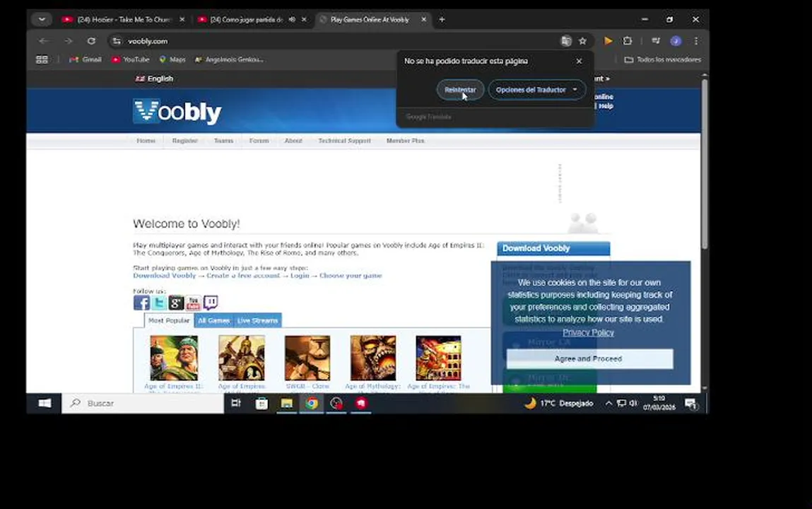Screen dimensions: 812x509
Task: Click the Google Translate icon in address bar
Action: click(566, 41)
